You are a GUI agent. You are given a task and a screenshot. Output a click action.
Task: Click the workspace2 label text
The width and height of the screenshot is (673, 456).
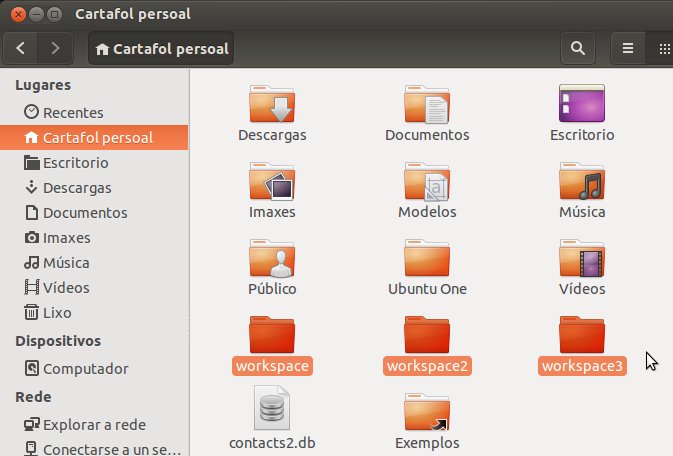coord(427,366)
